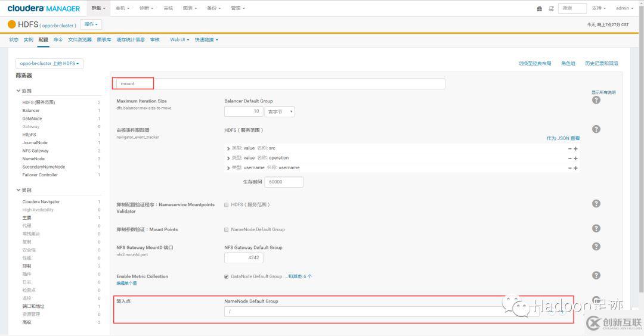644x336 pixels.
Task: Expand the value operation tracker entry
Action: [x=228, y=158]
